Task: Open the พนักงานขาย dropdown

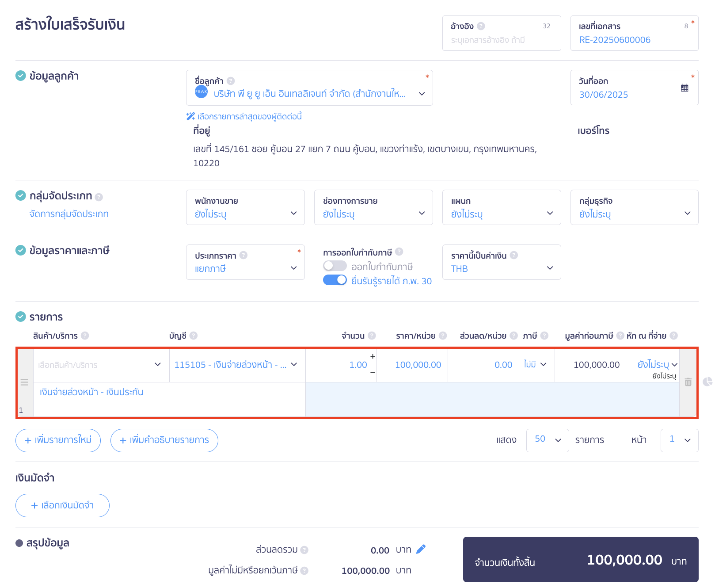Action: (x=245, y=208)
